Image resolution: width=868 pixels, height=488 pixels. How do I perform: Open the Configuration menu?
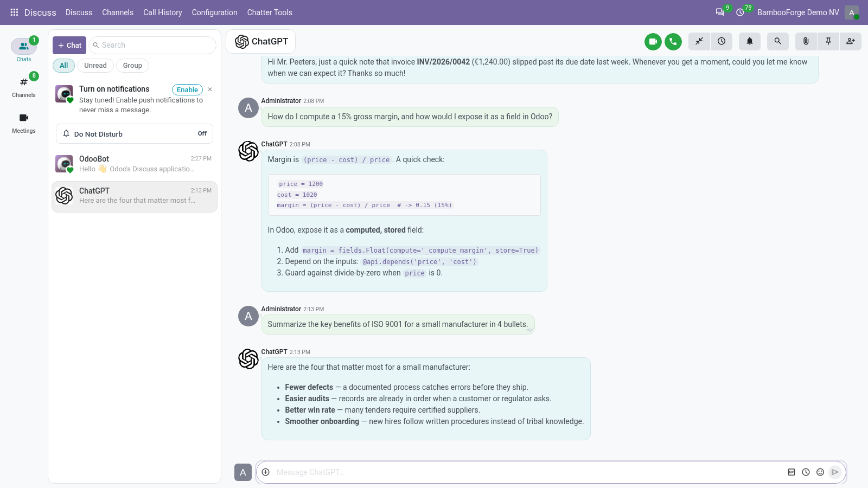tap(214, 12)
